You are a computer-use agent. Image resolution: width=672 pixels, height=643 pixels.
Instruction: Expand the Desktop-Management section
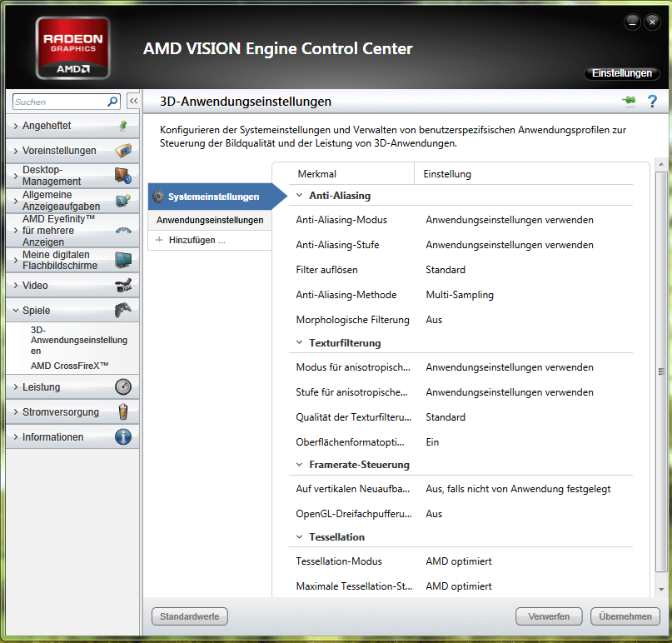pos(16,176)
